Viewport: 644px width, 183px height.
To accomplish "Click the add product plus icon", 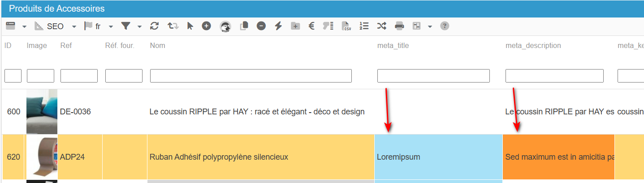I will [206, 26].
